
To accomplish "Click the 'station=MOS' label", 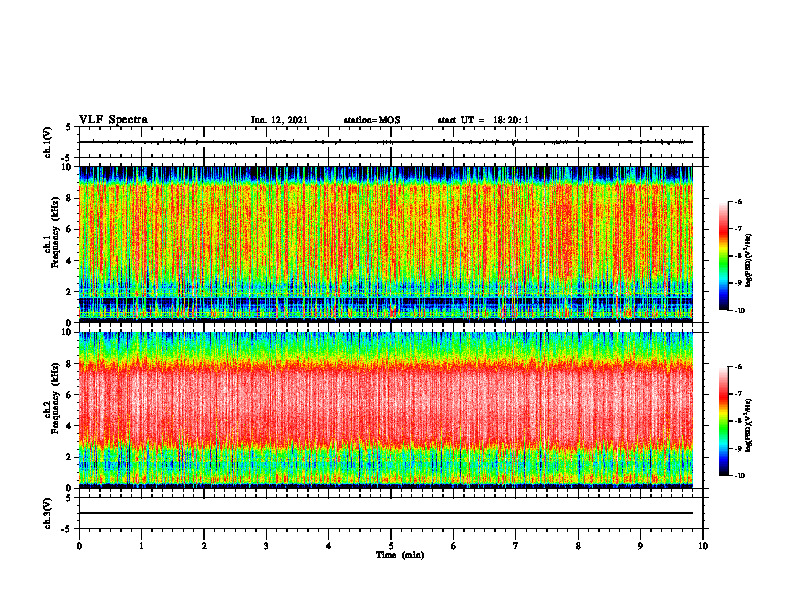I will pos(372,120).
